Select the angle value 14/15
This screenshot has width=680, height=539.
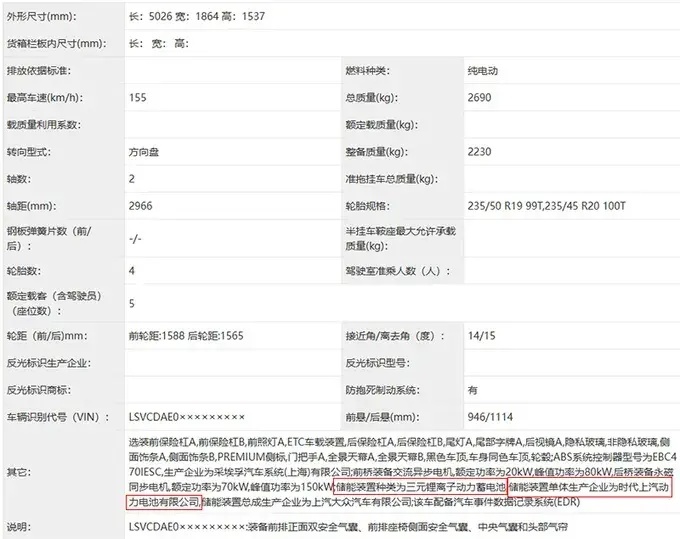(481, 336)
